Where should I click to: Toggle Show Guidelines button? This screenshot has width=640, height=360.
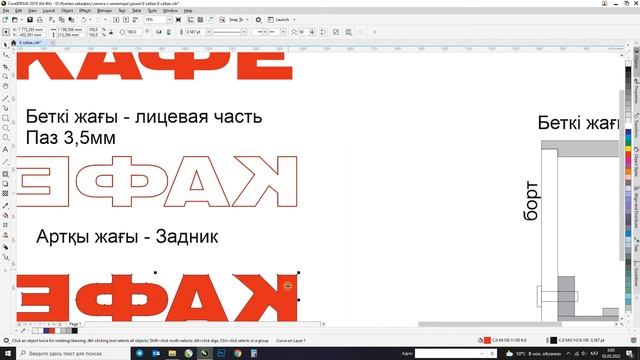(210, 20)
